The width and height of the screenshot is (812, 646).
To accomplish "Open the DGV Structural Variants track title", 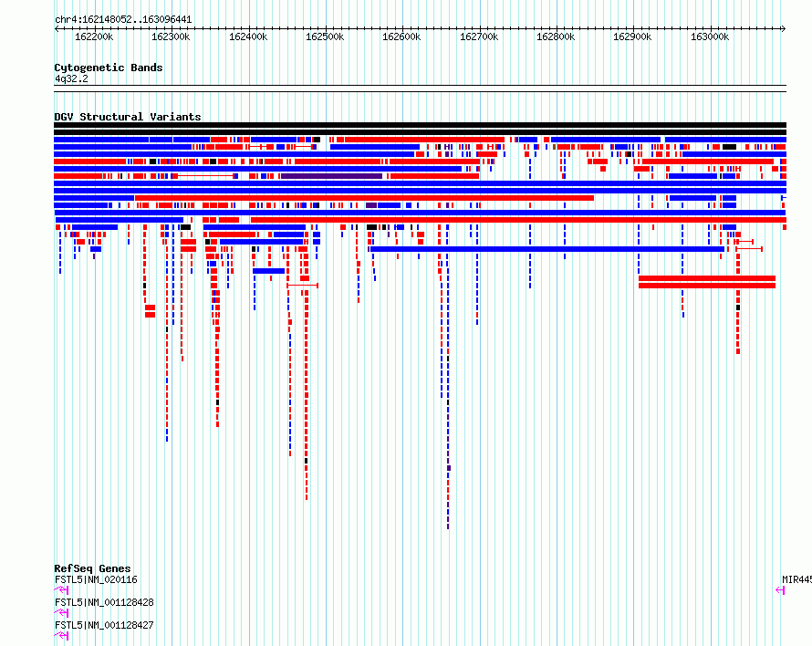I will (x=128, y=117).
